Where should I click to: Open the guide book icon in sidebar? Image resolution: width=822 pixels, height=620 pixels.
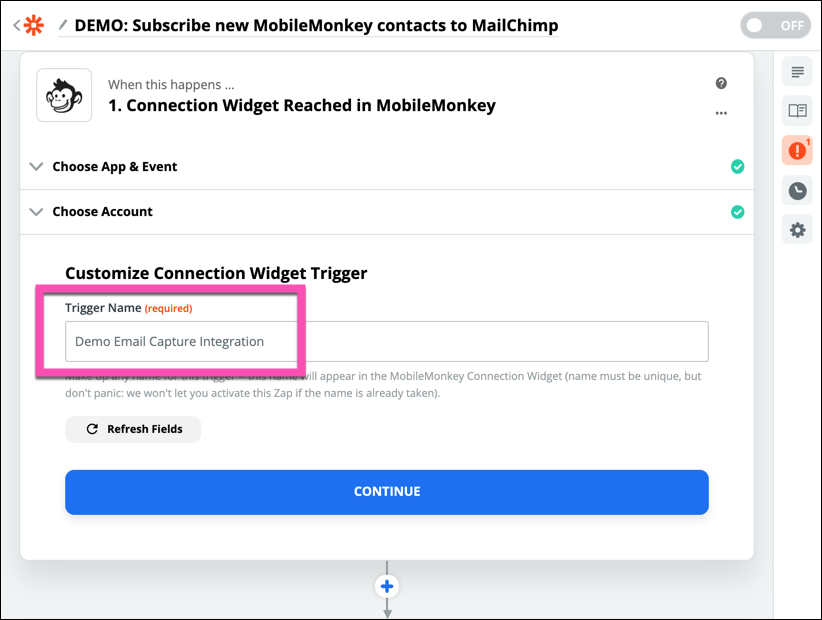click(797, 111)
